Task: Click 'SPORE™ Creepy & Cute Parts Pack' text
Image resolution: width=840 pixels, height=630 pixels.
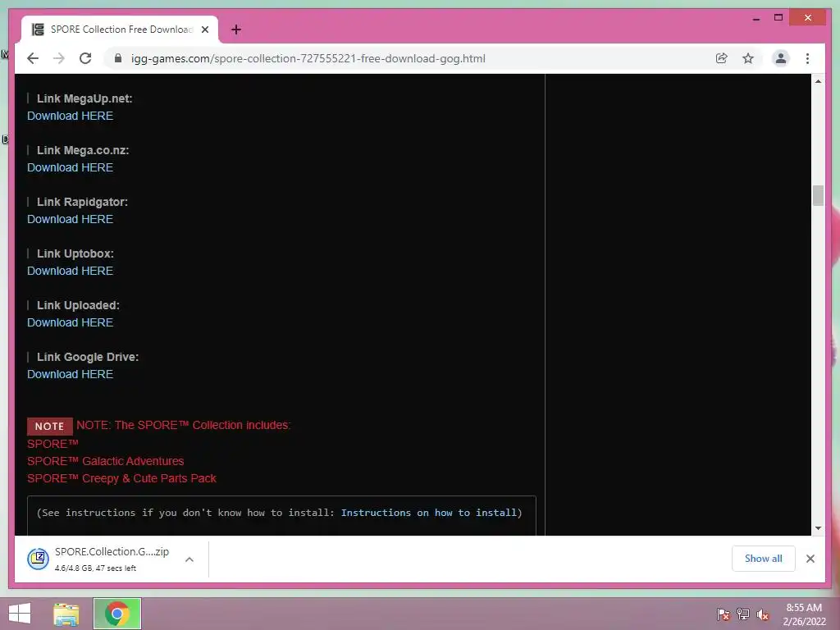Action: point(121,478)
